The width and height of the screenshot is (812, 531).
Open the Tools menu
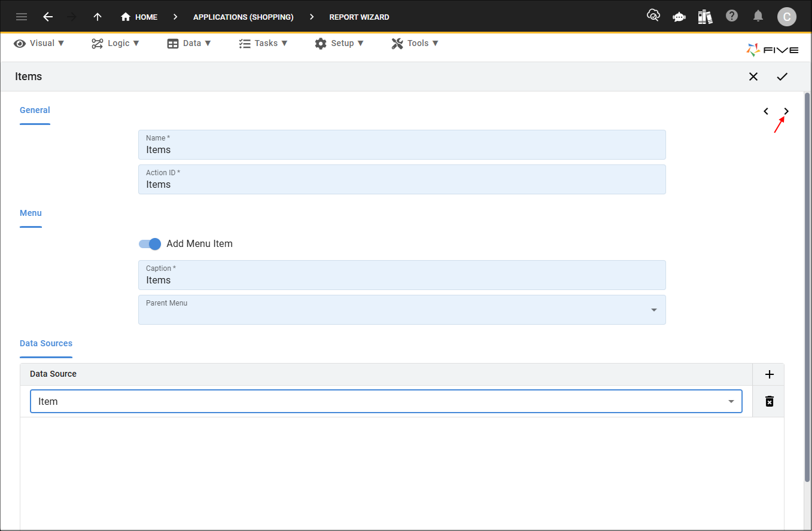pyautogui.click(x=415, y=43)
